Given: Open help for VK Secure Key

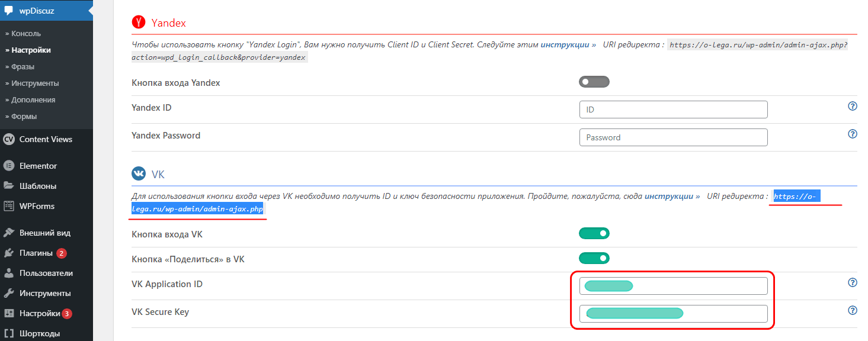Looking at the screenshot, I should pyautogui.click(x=853, y=310).
